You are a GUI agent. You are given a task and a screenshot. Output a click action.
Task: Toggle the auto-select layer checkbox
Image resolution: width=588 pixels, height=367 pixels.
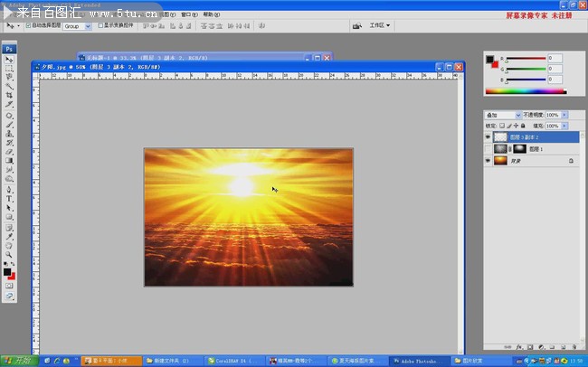(27, 26)
